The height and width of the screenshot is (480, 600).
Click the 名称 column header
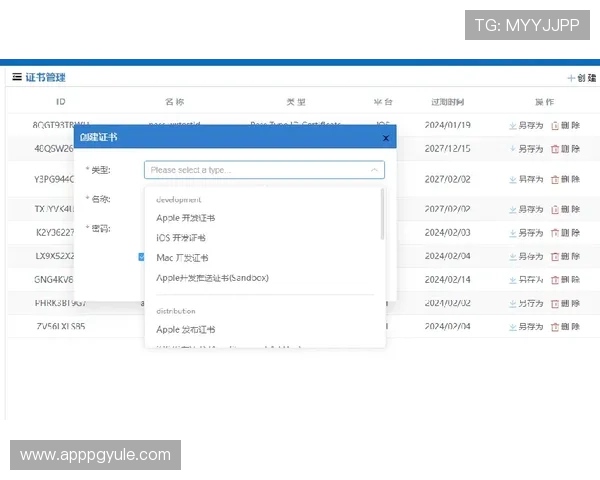(174, 102)
